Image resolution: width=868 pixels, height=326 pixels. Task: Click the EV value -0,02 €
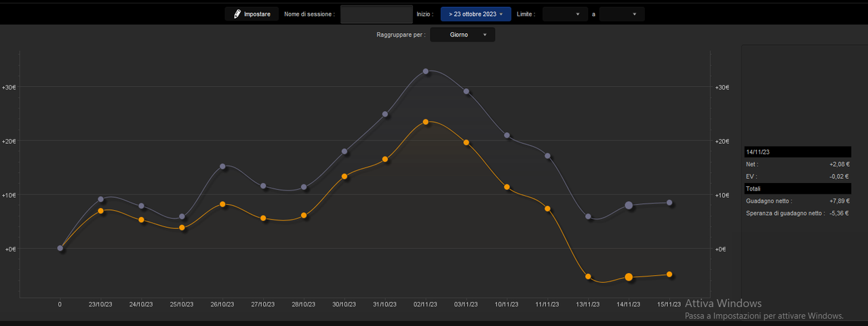[840, 176]
